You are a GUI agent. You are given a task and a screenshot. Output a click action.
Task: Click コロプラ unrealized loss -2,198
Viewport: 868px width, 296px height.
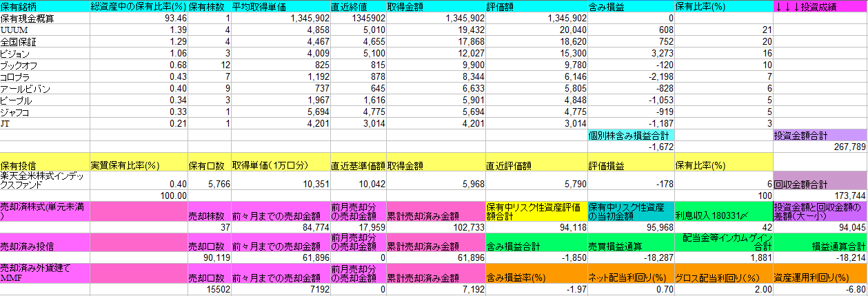pos(631,76)
